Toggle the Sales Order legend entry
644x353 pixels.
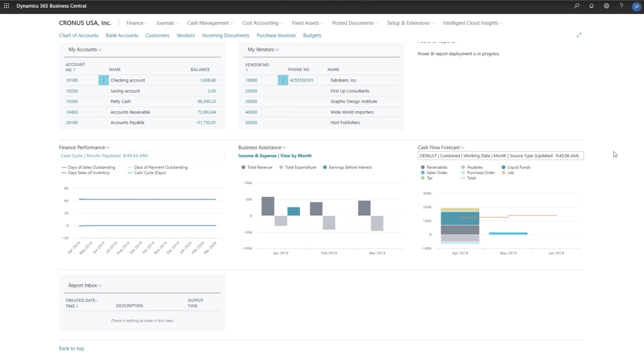(x=434, y=173)
